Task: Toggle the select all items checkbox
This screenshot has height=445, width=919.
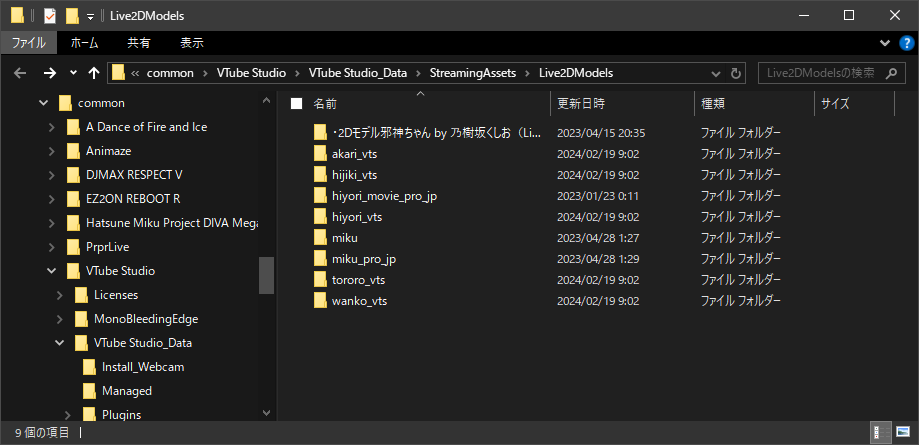Action: tap(296, 103)
